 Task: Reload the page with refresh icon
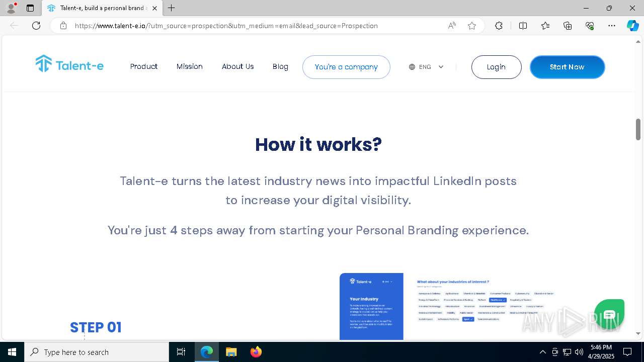pyautogui.click(x=36, y=26)
